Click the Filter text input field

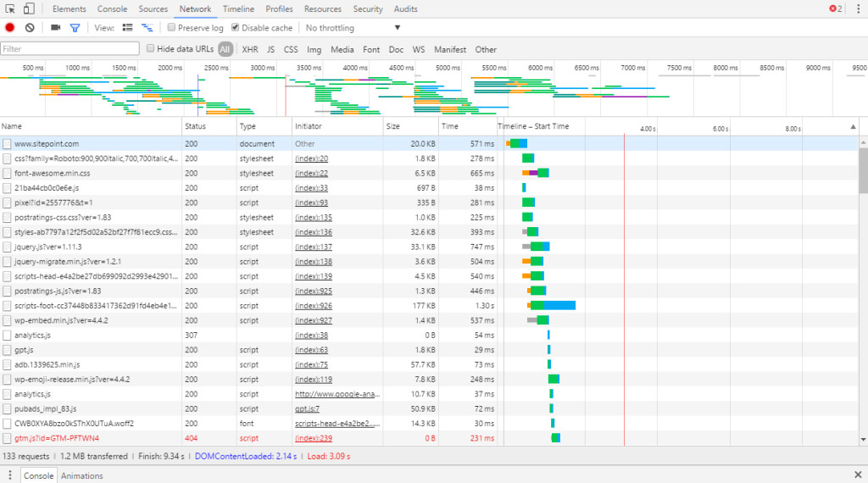pos(70,49)
